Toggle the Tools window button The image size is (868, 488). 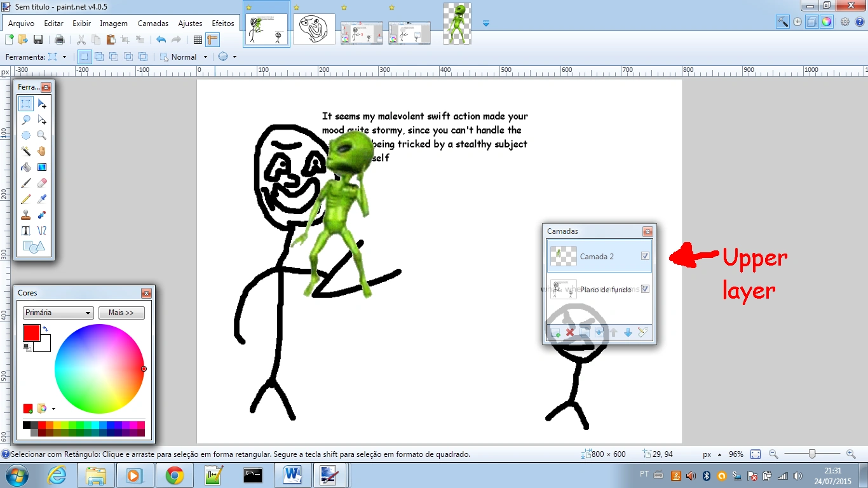783,22
